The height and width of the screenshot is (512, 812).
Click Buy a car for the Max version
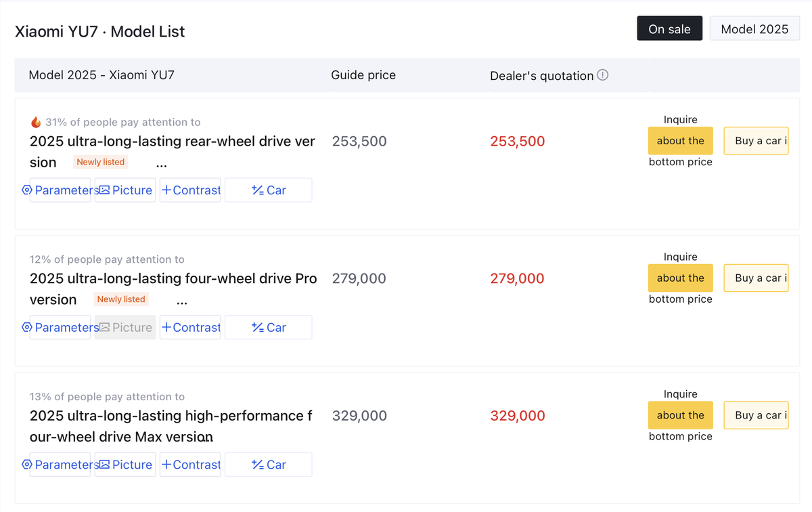(x=756, y=415)
